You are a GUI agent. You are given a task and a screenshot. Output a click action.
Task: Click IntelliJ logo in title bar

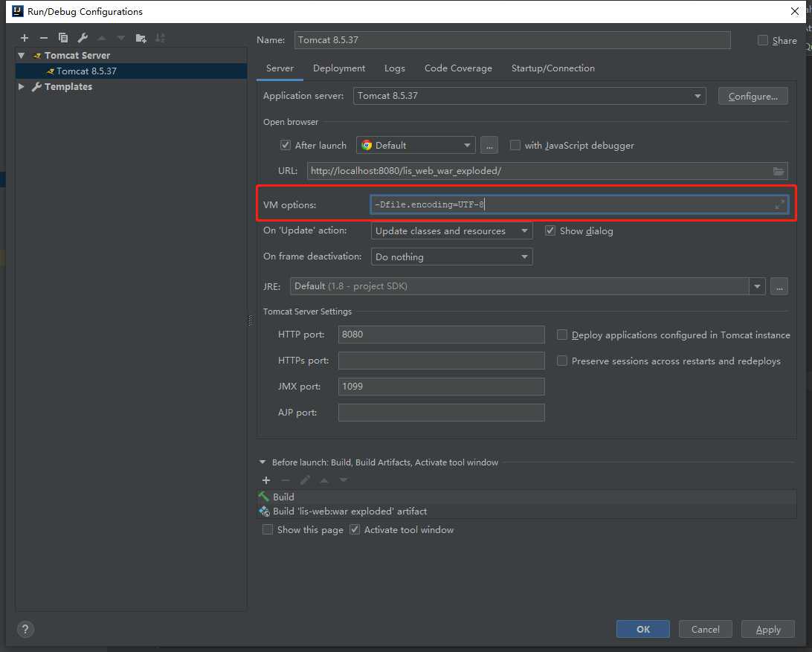[18, 11]
